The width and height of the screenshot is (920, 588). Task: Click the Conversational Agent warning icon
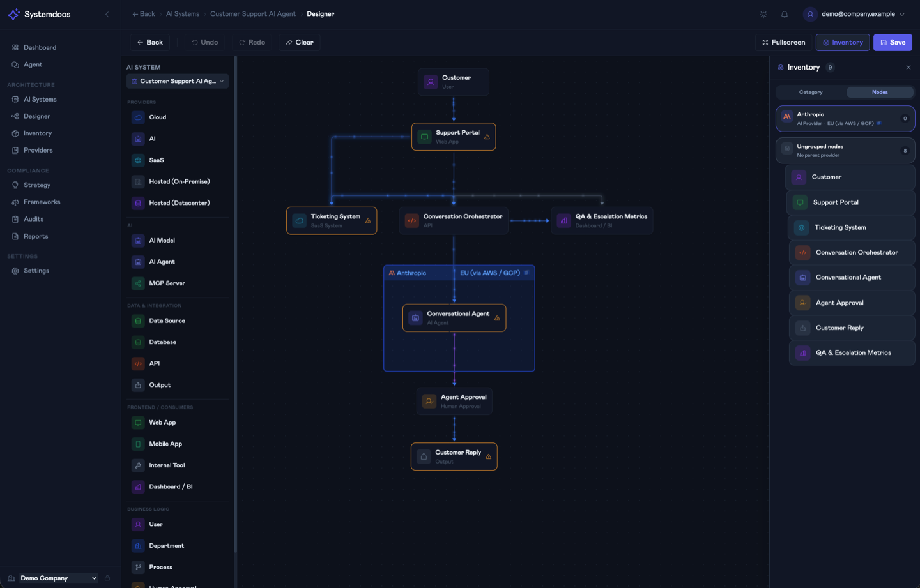(x=497, y=318)
